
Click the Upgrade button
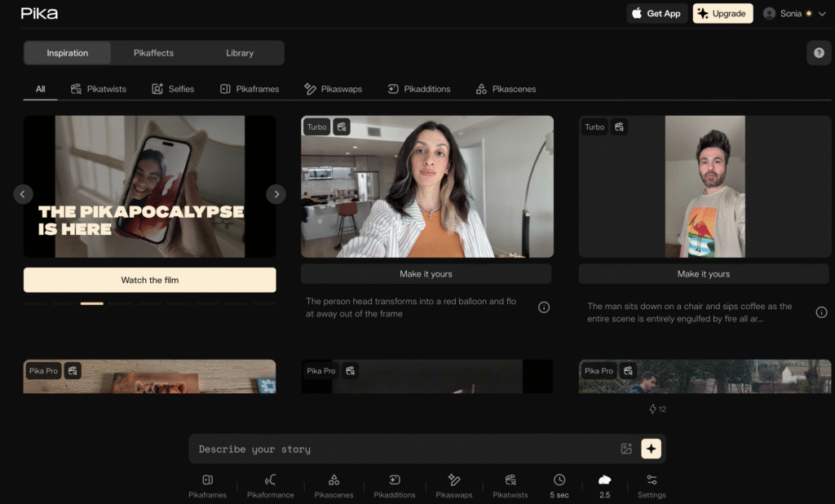pos(722,13)
